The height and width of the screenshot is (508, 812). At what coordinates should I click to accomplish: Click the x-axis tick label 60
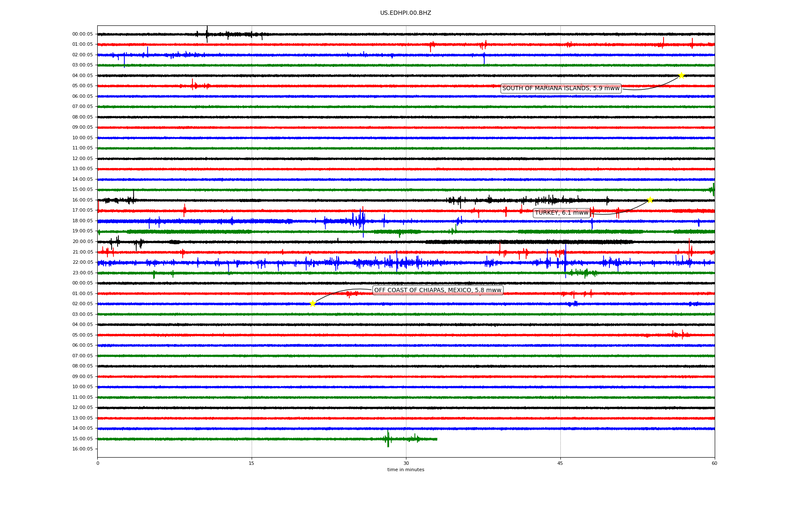click(x=714, y=464)
